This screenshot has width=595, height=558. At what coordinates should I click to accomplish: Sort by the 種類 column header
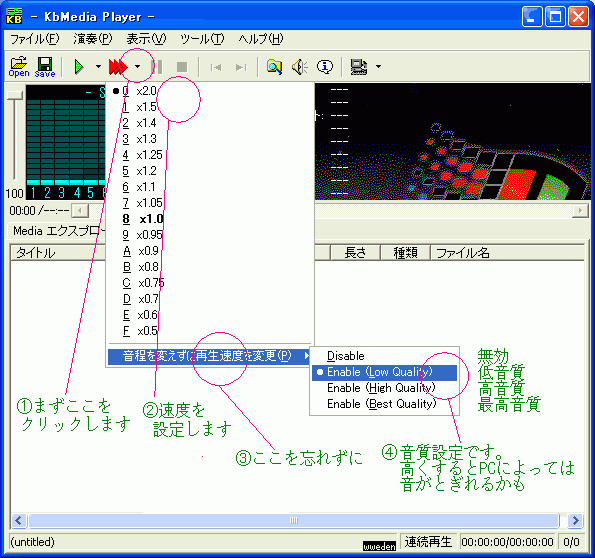pyautogui.click(x=405, y=253)
